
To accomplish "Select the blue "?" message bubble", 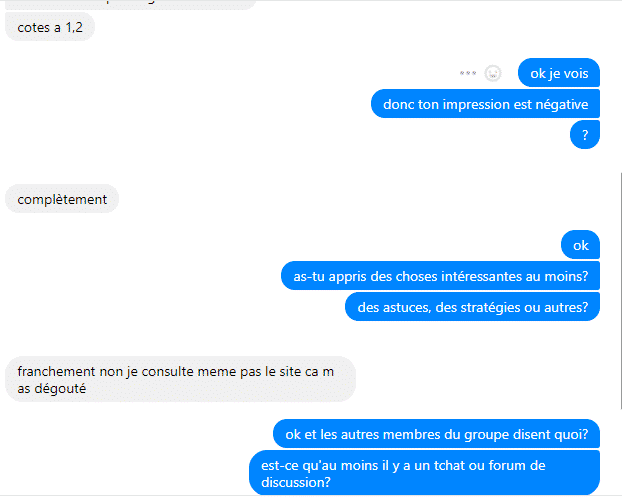I will click(x=585, y=135).
